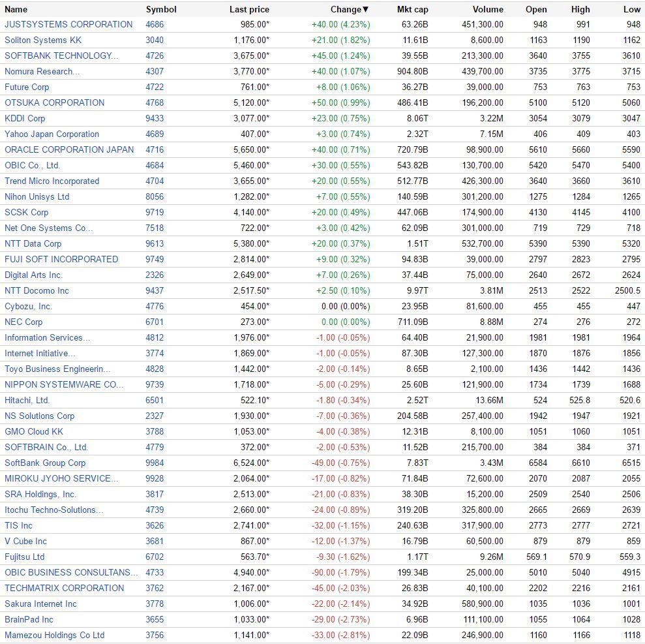The width and height of the screenshot is (645, 644).
Task: Sort by Open column header
Action: 536,10
